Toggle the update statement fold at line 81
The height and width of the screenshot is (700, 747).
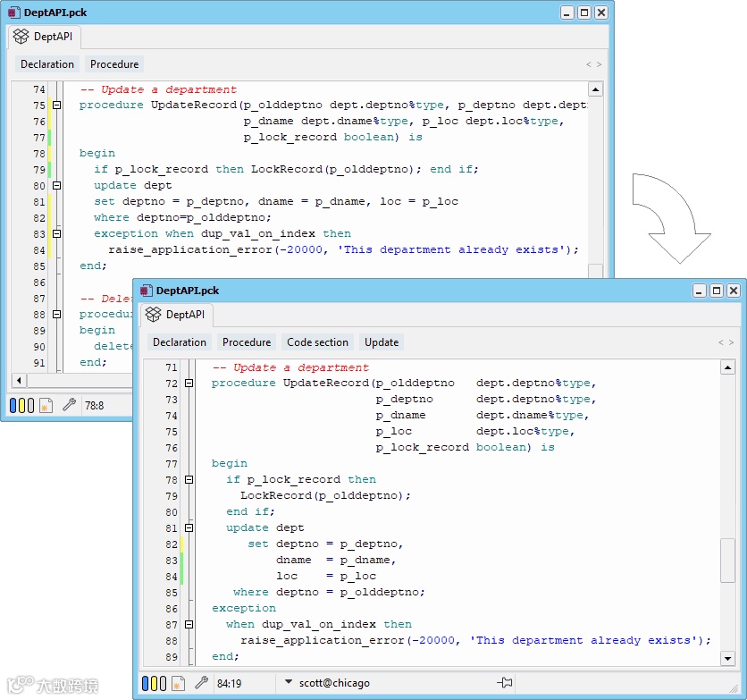pyautogui.click(x=189, y=528)
